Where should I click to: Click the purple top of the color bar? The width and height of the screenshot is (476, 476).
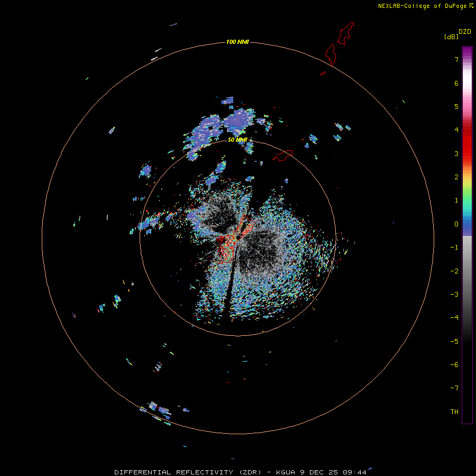467,51
